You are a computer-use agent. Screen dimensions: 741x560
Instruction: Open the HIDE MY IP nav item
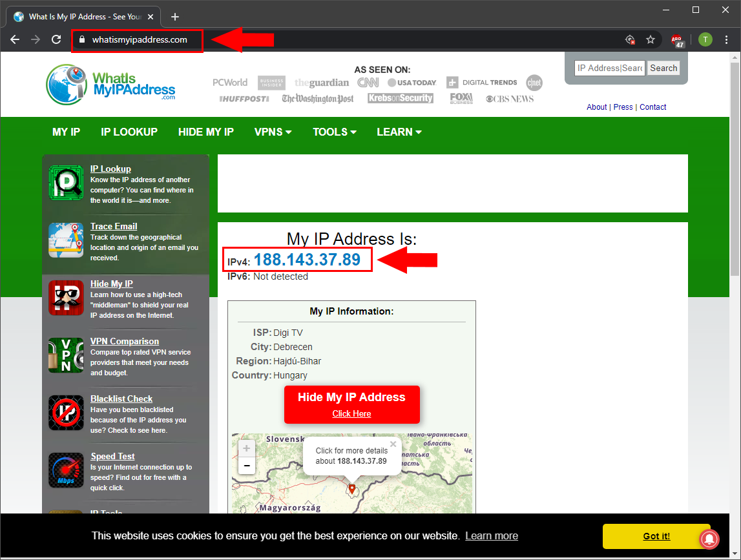206,132
